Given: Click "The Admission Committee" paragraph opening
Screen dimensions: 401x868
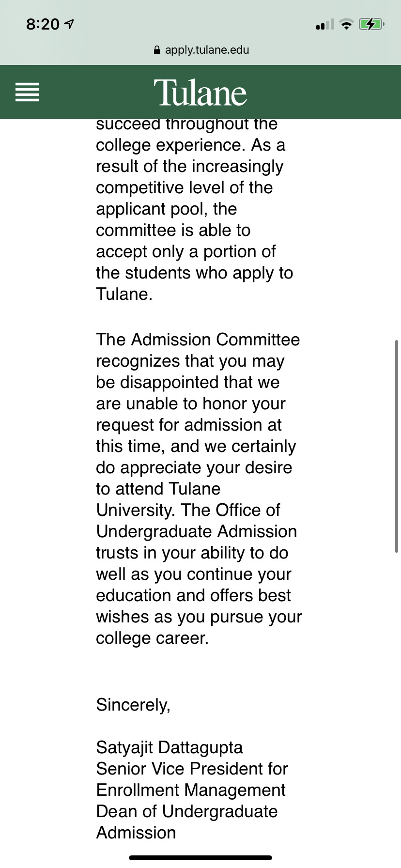Looking at the screenshot, I should [198, 340].
